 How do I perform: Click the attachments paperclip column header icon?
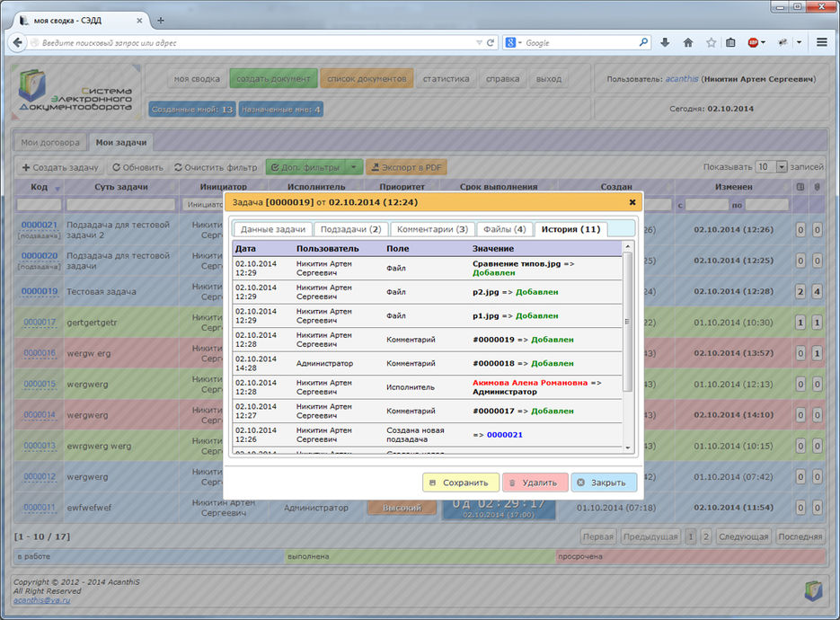coord(817,187)
